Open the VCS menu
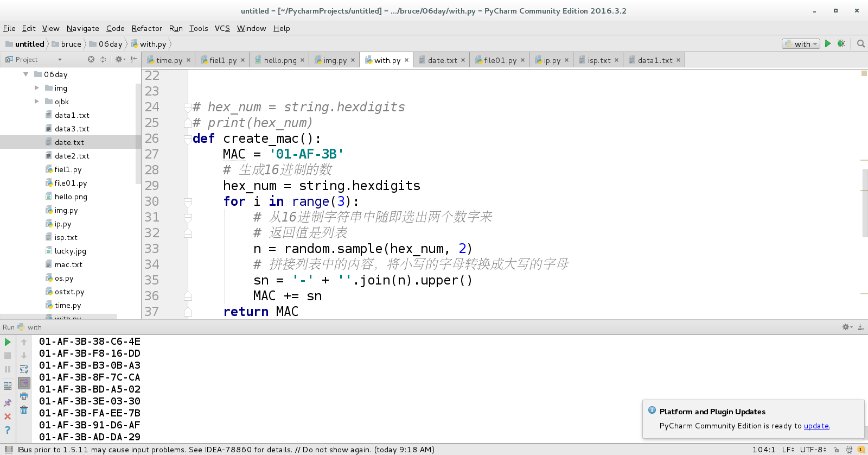Image resolution: width=868 pixels, height=455 pixels. pos(222,28)
